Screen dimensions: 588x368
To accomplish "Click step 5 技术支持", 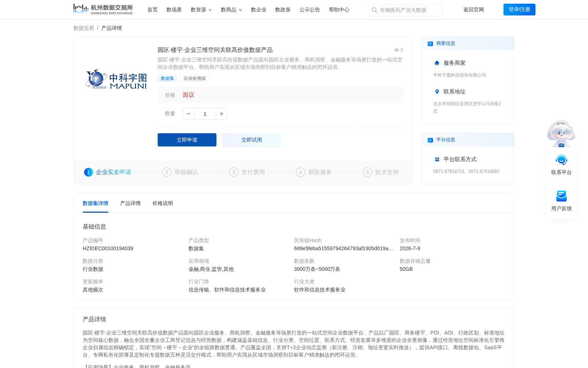I will click(x=381, y=172).
